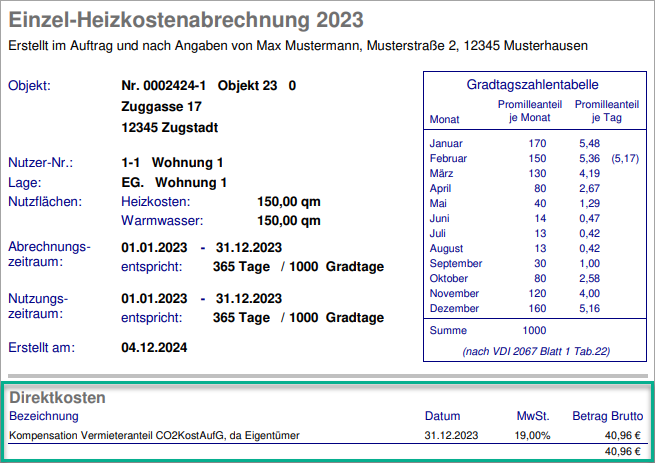Select the value "EG. Wohnung 1"
This screenshot has width=655, height=463.
(174, 183)
